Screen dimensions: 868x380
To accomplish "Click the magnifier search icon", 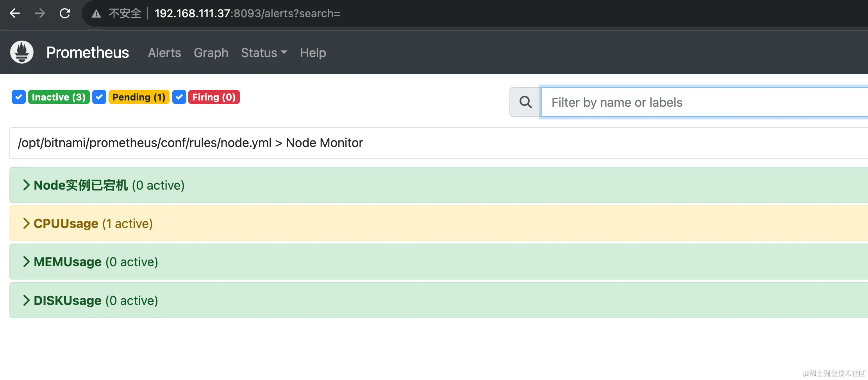I will coord(525,102).
